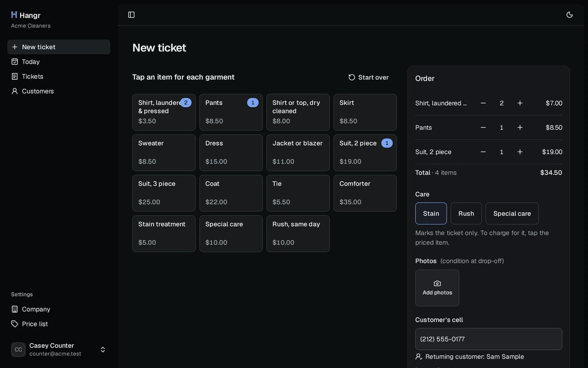Viewport: 588px width, 368px height.
Task: Go to Today in the sidebar
Action: 59,62
